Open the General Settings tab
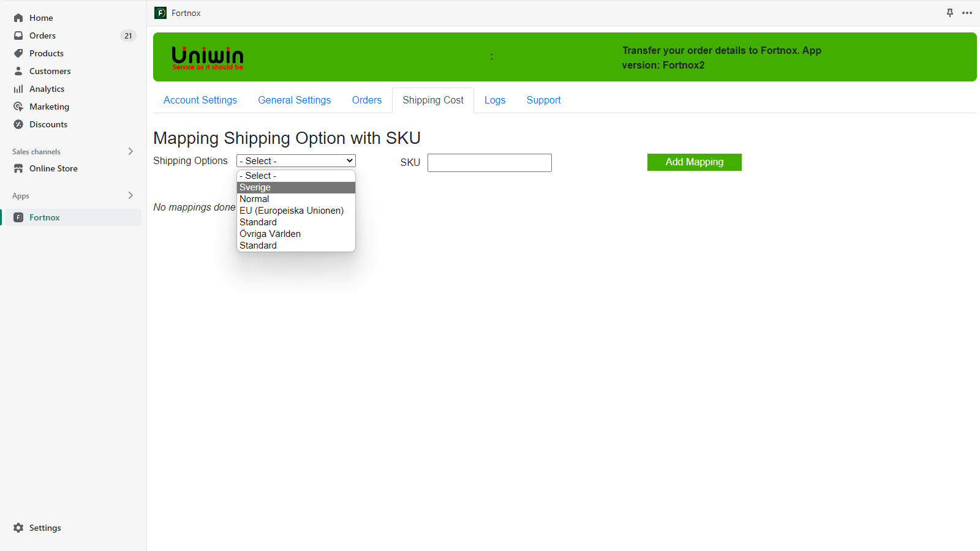Viewport: 980px width, 551px height. tap(294, 100)
